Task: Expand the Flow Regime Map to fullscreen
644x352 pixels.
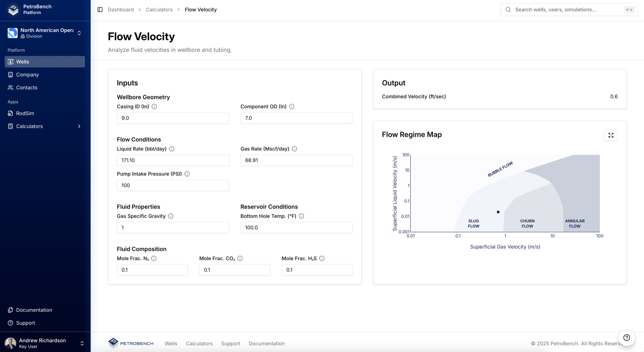Action: click(x=611, y=135)
